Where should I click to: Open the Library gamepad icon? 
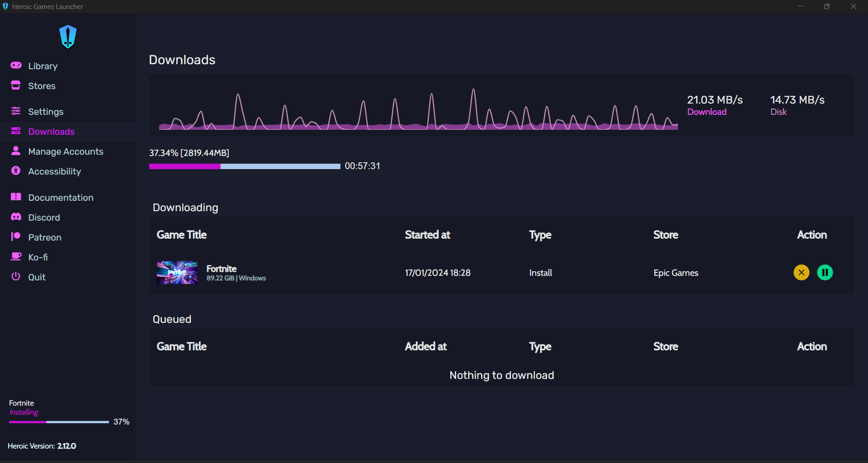coord(16,66)
